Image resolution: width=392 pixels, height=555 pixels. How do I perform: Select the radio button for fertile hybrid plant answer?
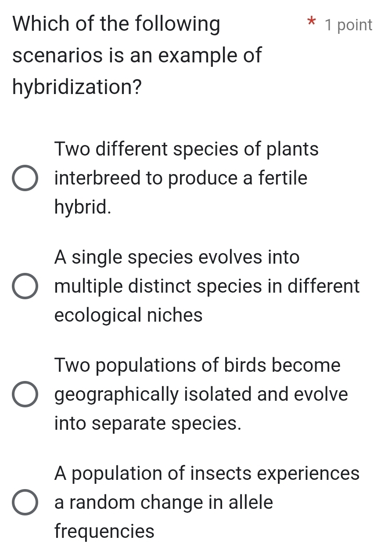coord(25,178)
